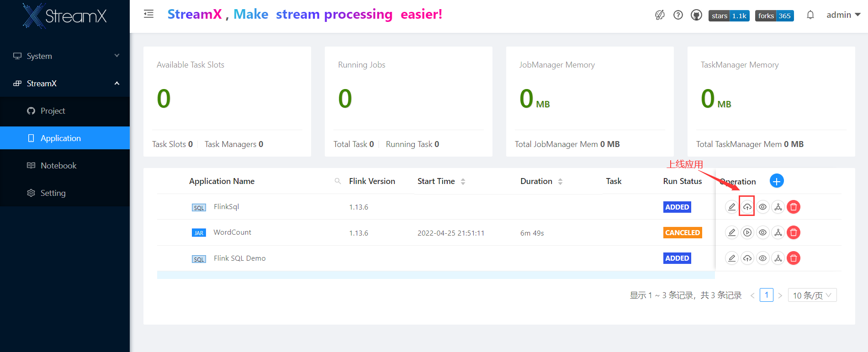Click JAR type icon of WordCount
Viewport: 868px width, 352px height.
coord(199,233)
